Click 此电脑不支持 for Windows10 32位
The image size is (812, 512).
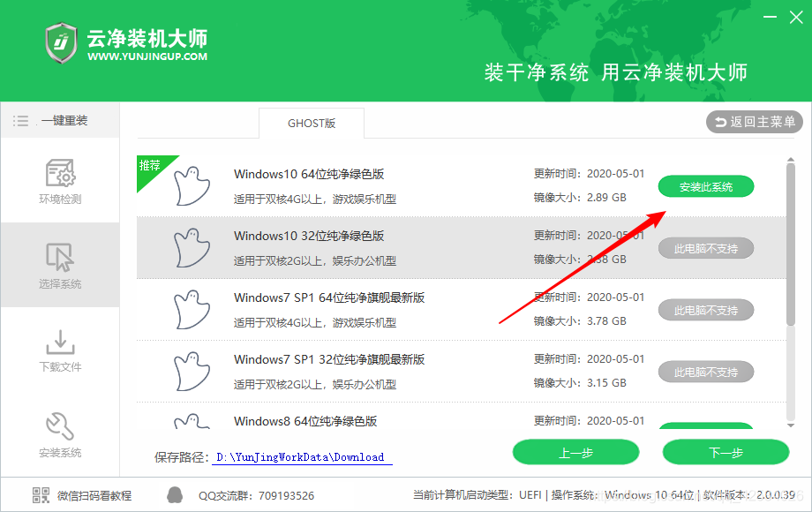[706, 248]
